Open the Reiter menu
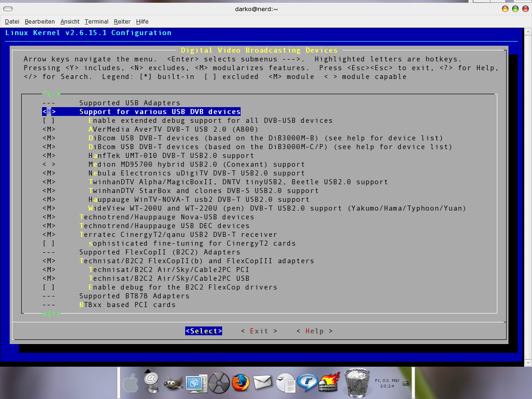This screenshot has width=532, height=399. [122, 21]
